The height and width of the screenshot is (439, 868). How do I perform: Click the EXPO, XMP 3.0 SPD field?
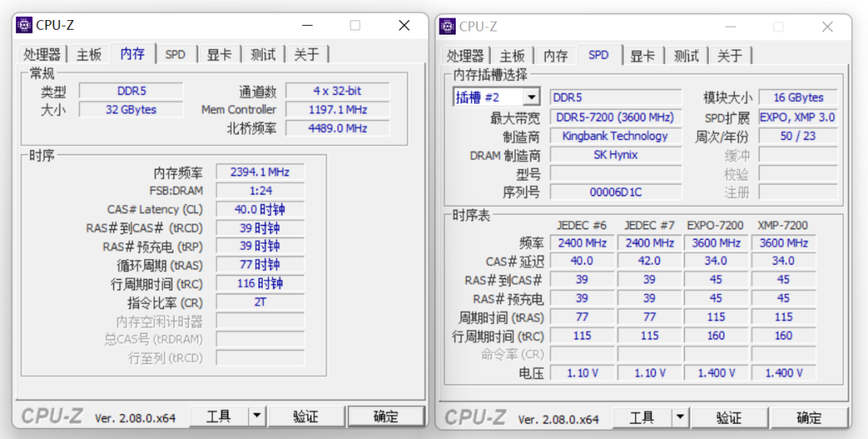(798, 117)
